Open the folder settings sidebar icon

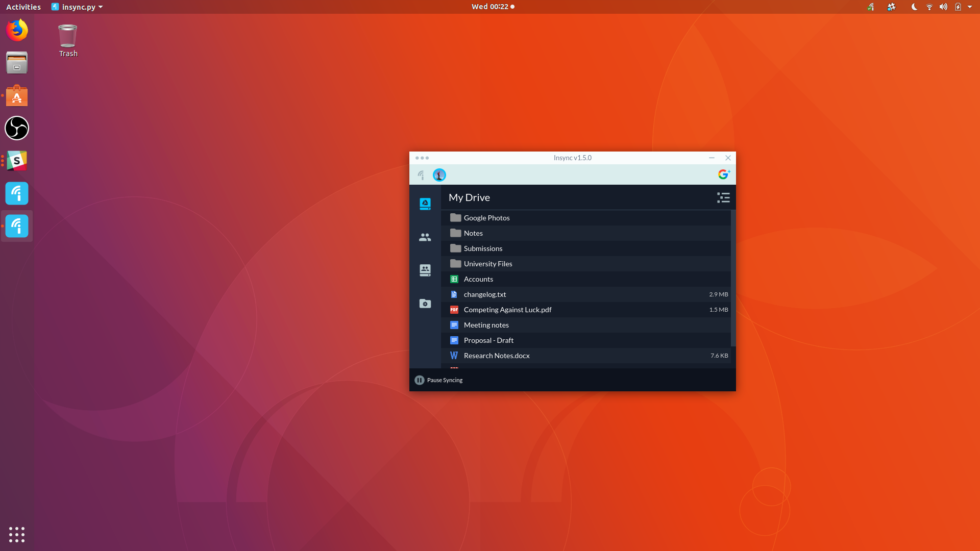[425, 304]
